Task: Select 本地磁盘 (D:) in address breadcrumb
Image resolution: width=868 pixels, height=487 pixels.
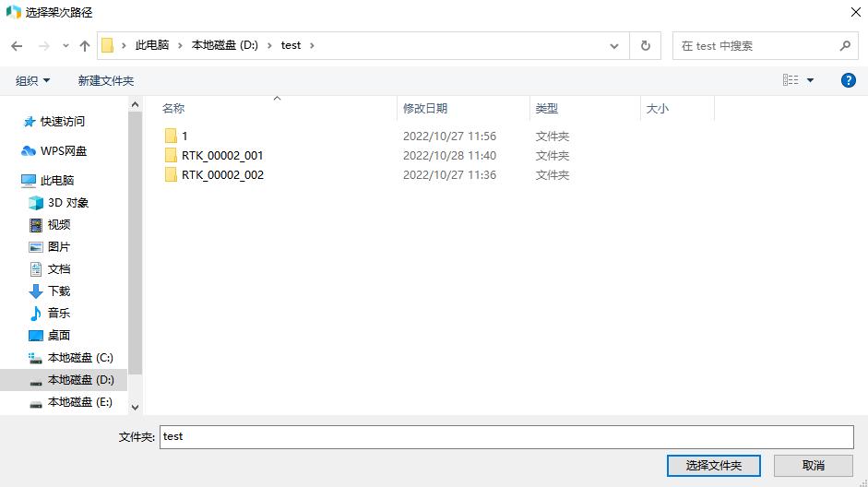Action: point(225,45)
